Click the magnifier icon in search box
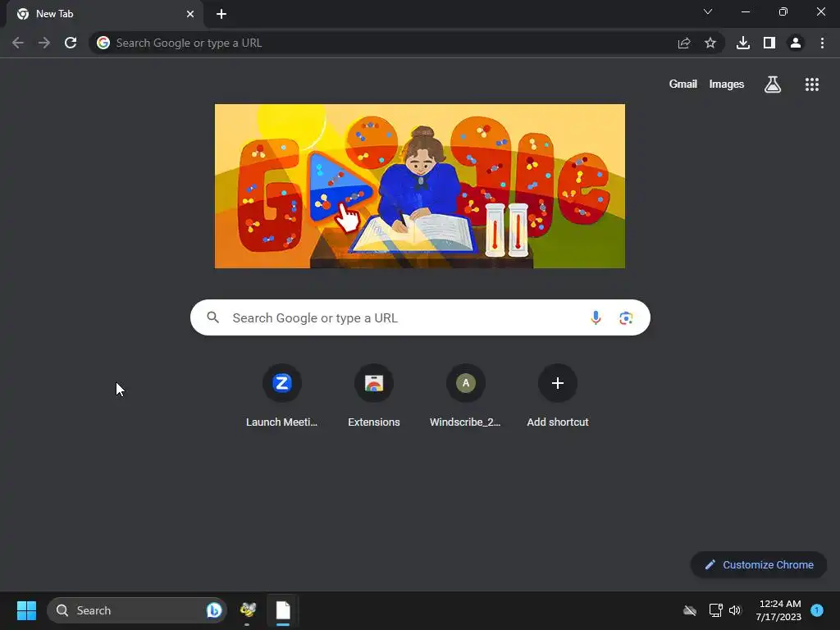The height and width of the screenshot is (630, 840). [213, 317]
